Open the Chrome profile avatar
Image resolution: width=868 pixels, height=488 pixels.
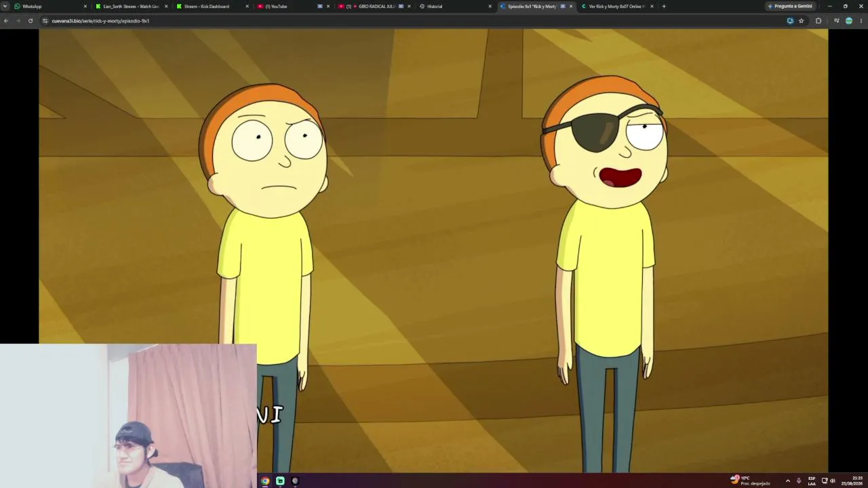(848, 21)
